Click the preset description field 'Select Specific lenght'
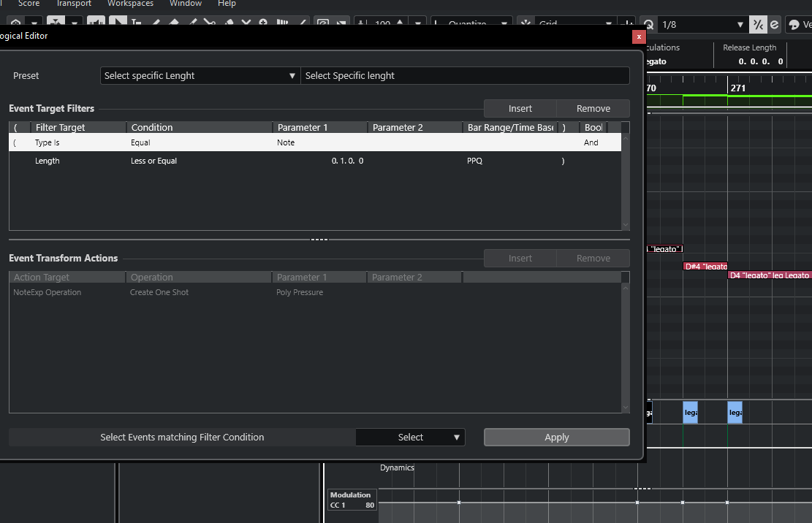812x523 pixels. (x=465, y=75)
